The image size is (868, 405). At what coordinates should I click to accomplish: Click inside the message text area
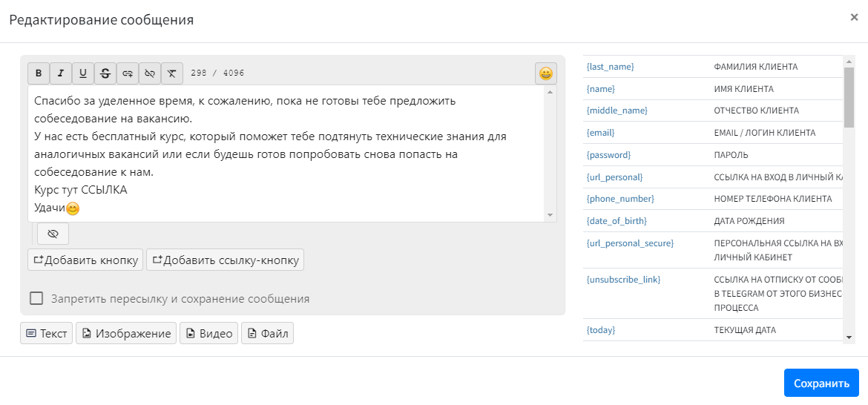[x=286, y=154]
